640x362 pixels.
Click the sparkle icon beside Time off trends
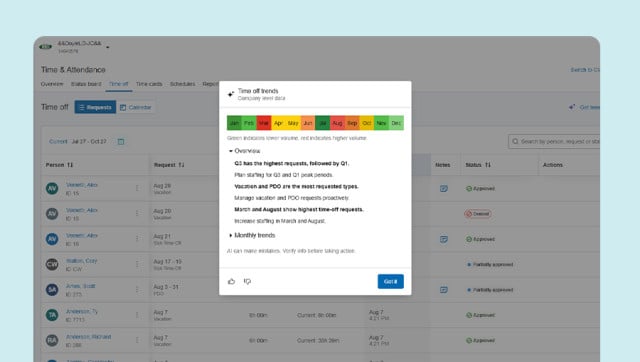pyautogui.click(x=231, y=94)
